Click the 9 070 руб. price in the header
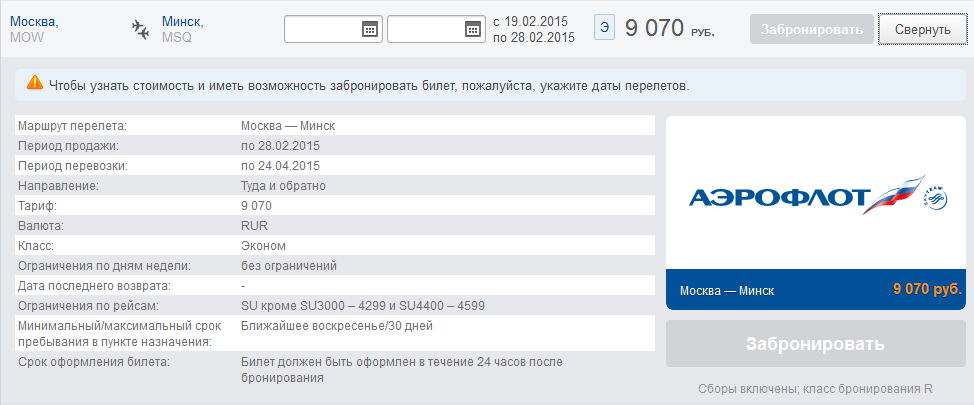This screenshot has height=405, width=974. (x=669, y=29)
